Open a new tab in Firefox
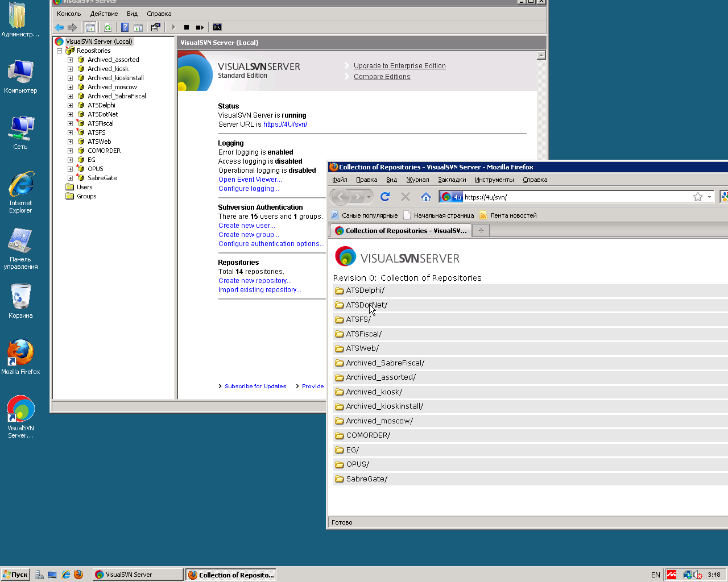728x582 pixels. 481,231
